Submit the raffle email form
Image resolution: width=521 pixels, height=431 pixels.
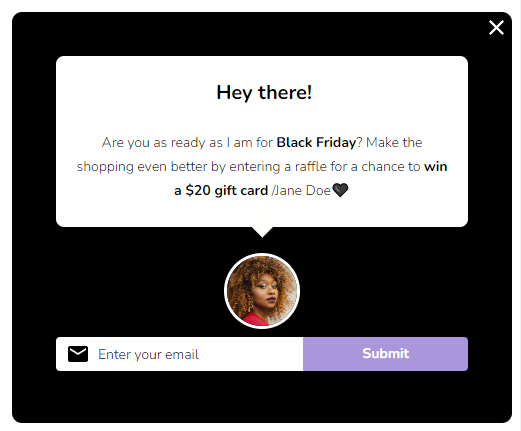pyautogui.click(x=386, y=354)
